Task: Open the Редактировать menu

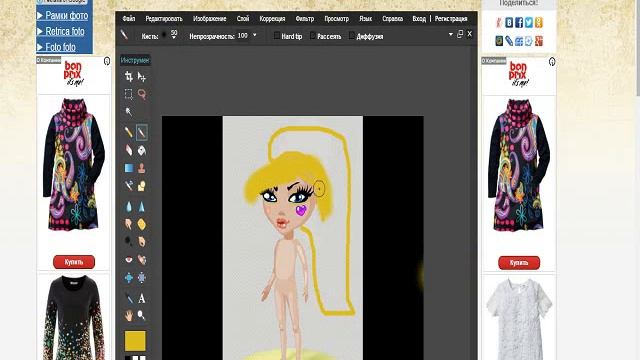Action: 164,19
